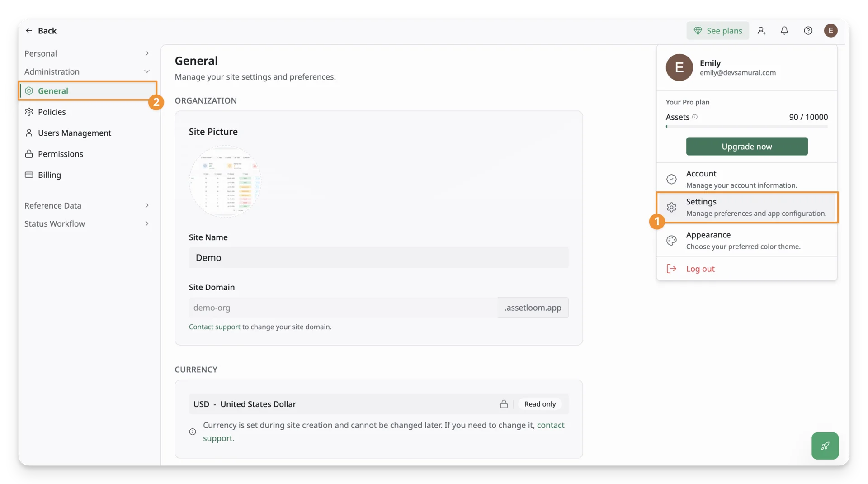Click the green rocket launcher button
Viewport: 868px width, 484px height.
coord(825,446)
